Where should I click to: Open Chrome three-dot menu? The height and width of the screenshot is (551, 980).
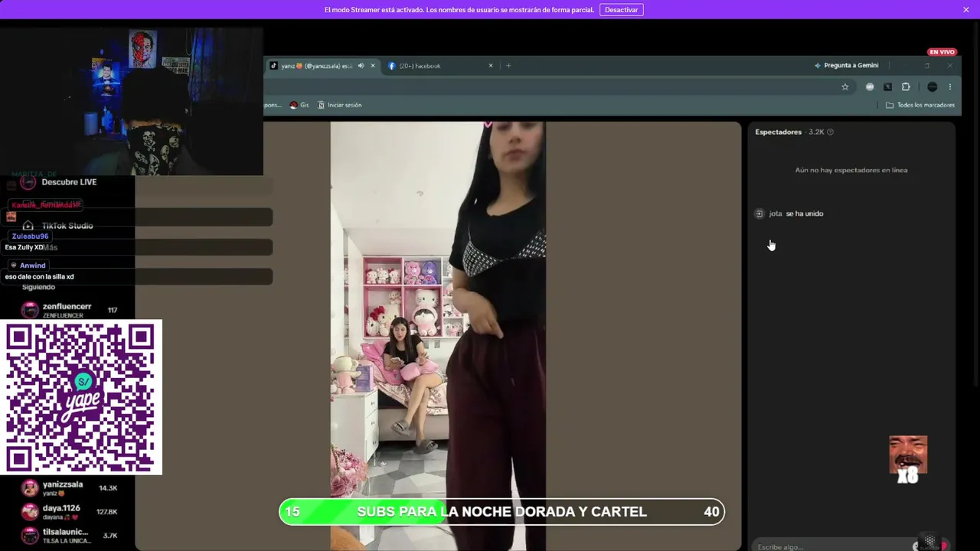[950, 86]
